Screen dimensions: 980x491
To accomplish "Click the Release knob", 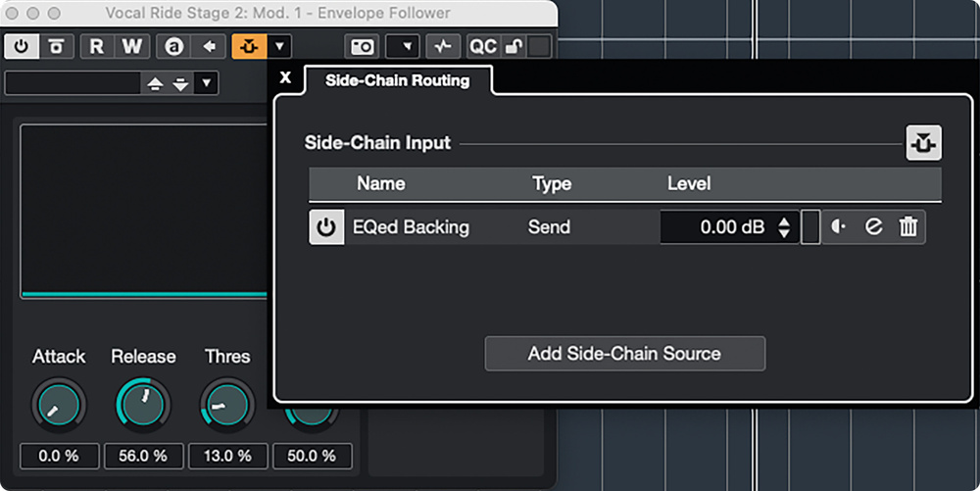I will tap(143, 404).
